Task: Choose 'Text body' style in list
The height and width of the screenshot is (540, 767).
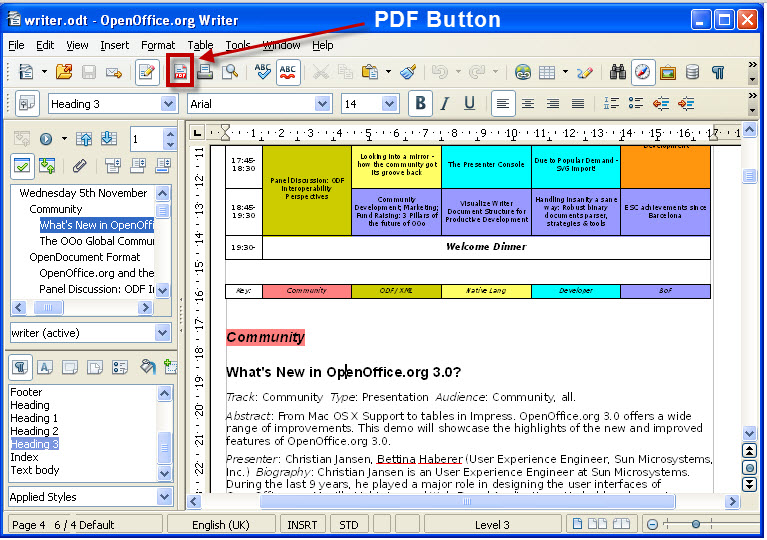Action: (35, 470)
